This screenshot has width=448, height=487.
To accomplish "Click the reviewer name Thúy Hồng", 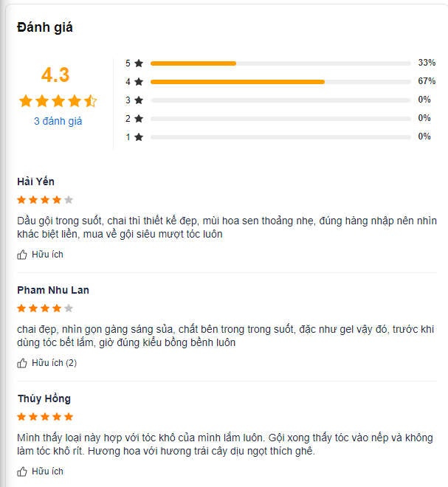I will click(44, 398).
